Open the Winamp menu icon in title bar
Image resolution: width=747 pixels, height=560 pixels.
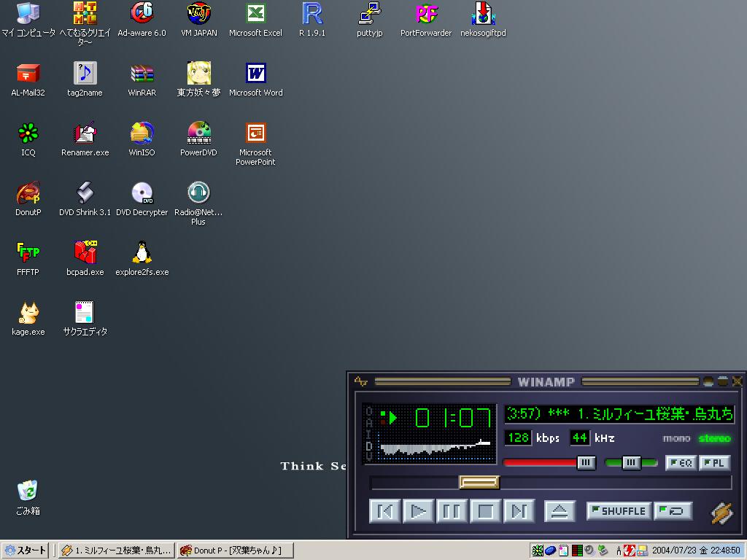point(360,381)
